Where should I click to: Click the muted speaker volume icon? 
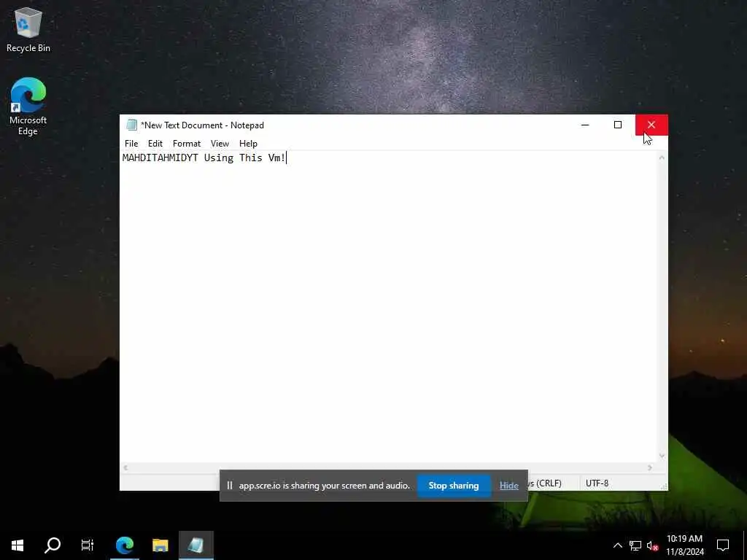[652, 545]
